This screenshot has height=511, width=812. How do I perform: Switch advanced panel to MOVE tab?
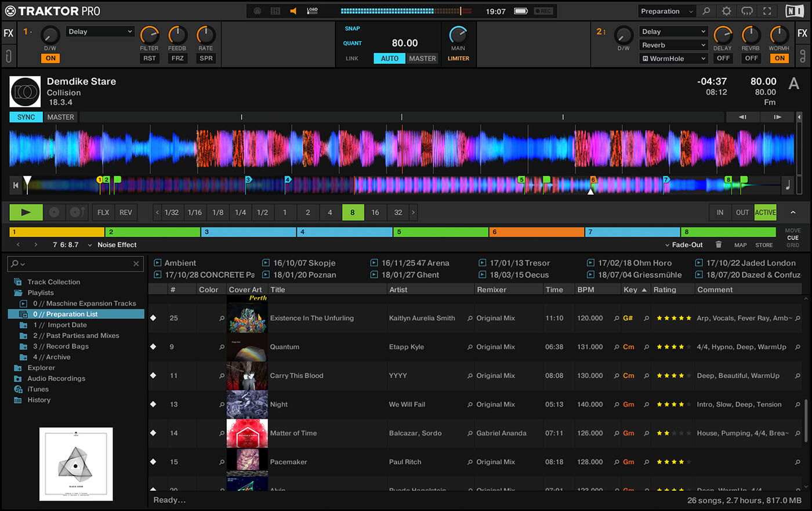coord(793,231)
